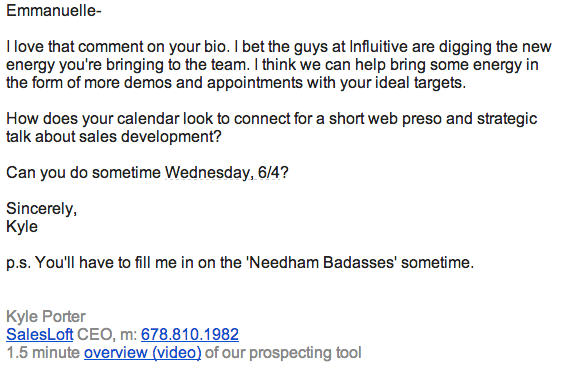Click the 678.810.1982 phone number link
Viewport: 562px width, 371px height.
tap(190, 334)
